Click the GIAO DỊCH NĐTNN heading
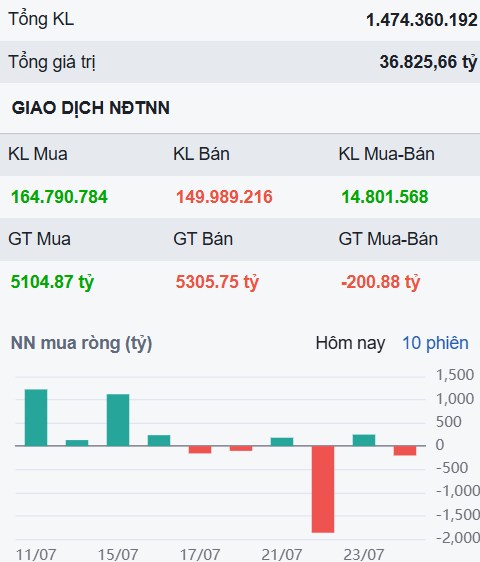480x562 pixels. point(91,108)
